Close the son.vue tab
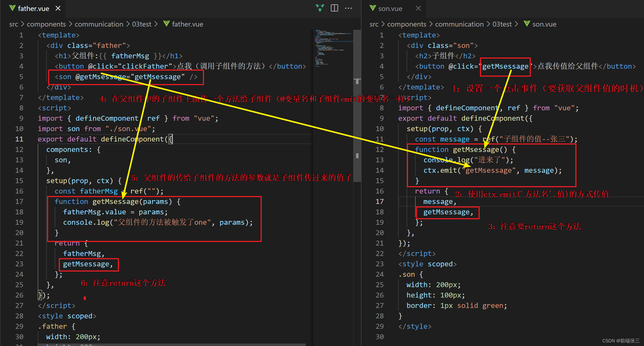644x346 pixels. pyautogui.click(x=418, y=8)
